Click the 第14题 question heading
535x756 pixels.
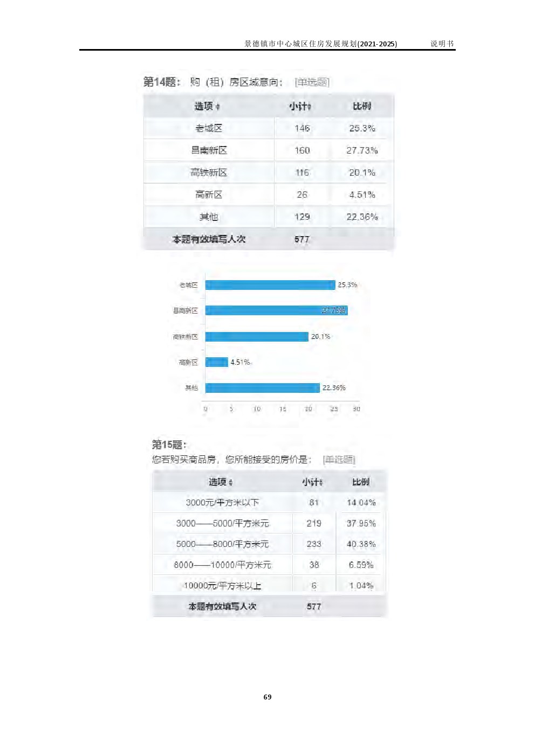161,82
